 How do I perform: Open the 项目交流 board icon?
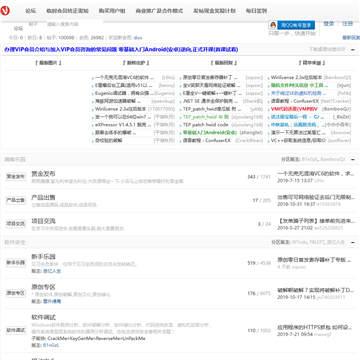click(16, 224)
